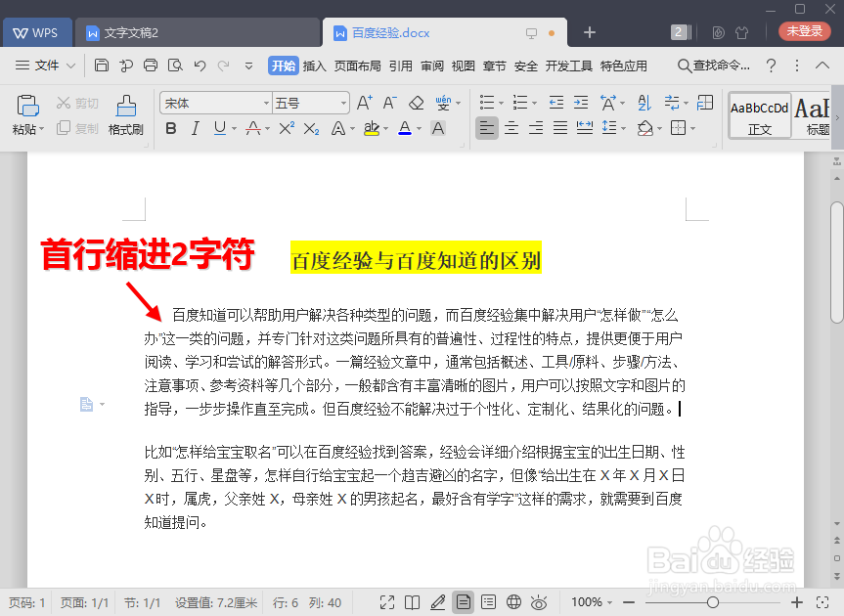
Task: Open the 文件 menu
Action: click(45, 66)
